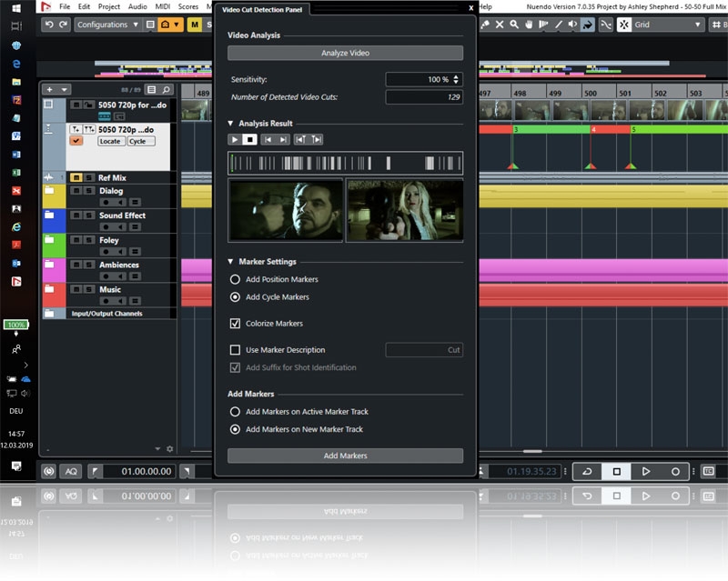Uncheck the Colorize Markers checkbox
The height and width of the screenshot is (581, 728).
(236, 323)
